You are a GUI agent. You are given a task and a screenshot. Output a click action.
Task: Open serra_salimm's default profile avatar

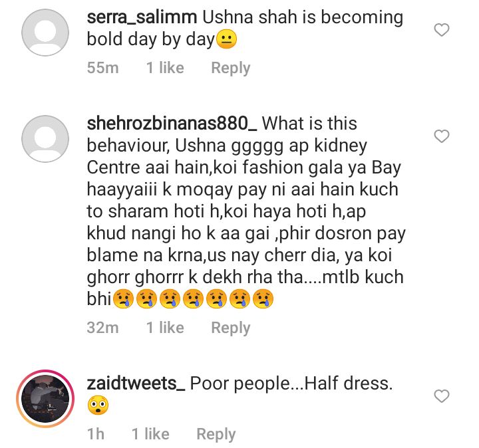coord(45,33)
